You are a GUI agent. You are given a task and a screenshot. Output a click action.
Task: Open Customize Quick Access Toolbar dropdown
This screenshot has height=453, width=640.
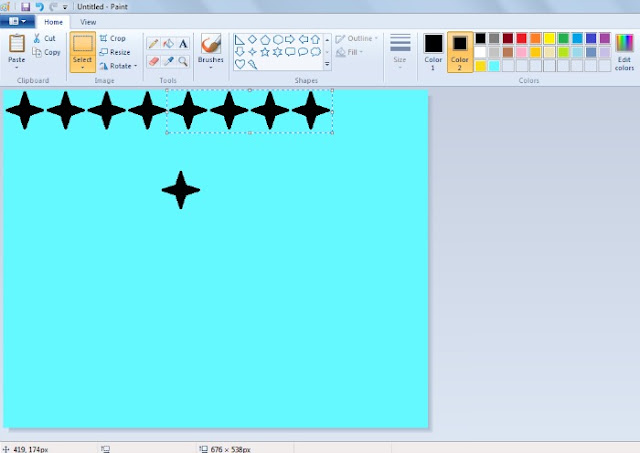(65, 7)
